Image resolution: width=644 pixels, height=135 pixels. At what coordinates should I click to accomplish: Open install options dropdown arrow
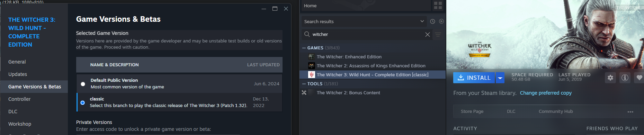[x=500, y=78]
